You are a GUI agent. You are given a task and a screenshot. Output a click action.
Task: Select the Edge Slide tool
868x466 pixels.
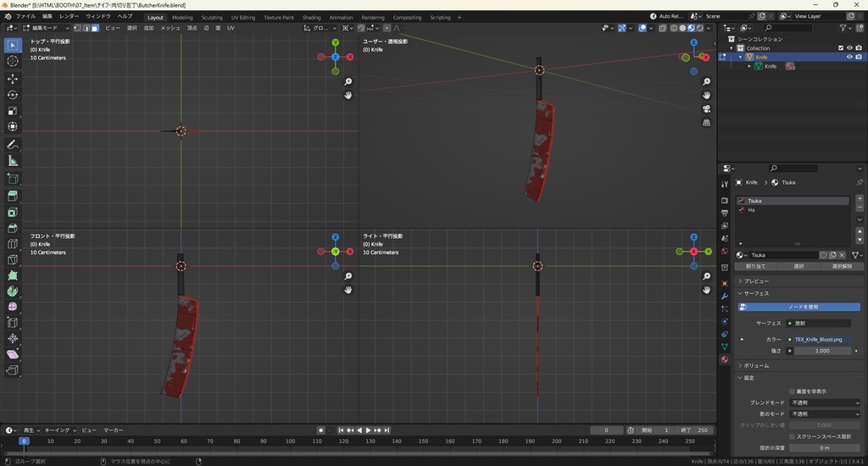13,323
